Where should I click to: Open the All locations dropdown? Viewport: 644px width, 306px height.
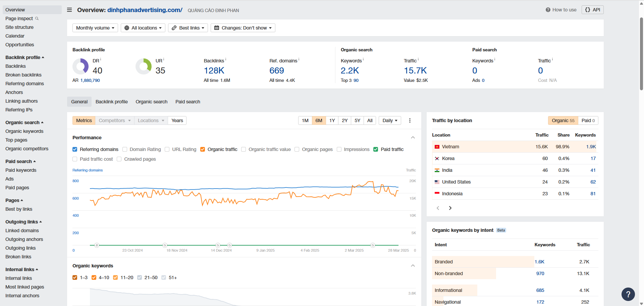coord(143,28)
